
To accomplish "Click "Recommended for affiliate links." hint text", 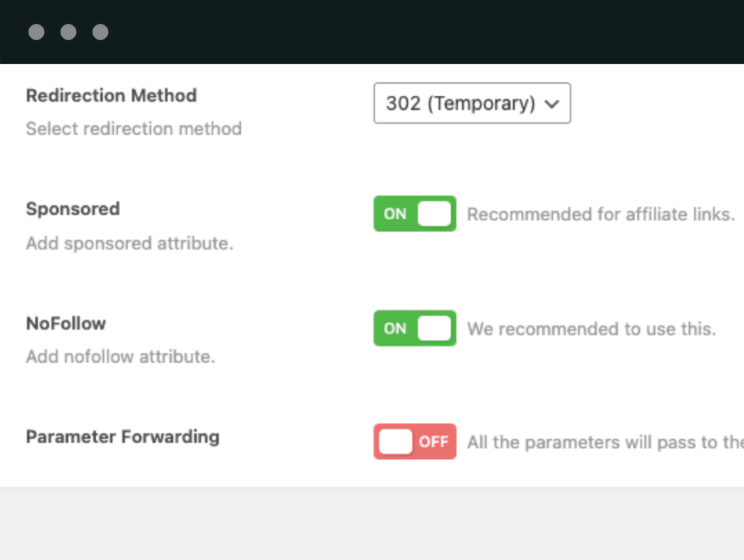I will [x=600, y=214].
